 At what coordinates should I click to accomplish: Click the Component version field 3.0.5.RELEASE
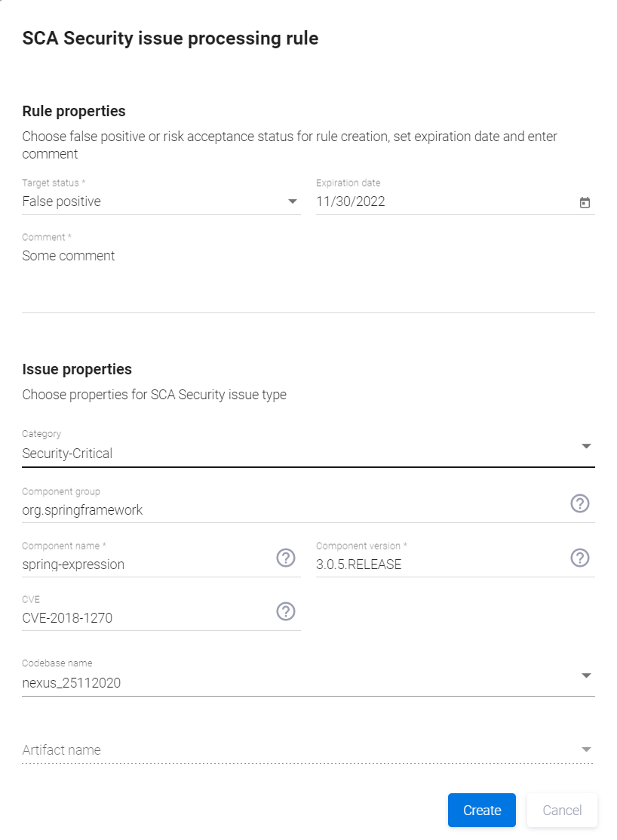click(x=437, y=565)
